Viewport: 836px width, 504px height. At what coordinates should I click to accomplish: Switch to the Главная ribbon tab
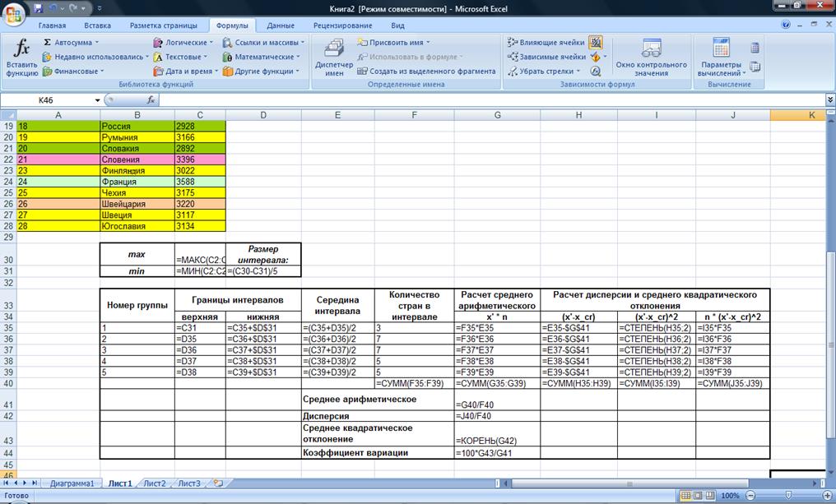point(52,25)
